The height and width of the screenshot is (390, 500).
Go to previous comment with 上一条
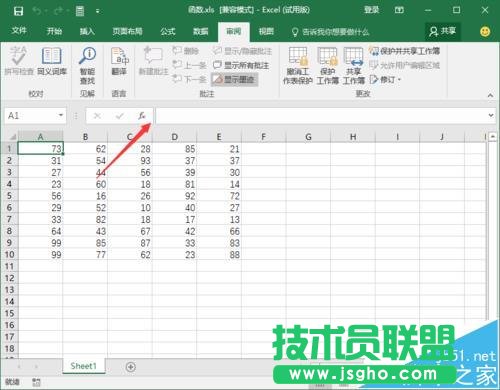point(189,65)
